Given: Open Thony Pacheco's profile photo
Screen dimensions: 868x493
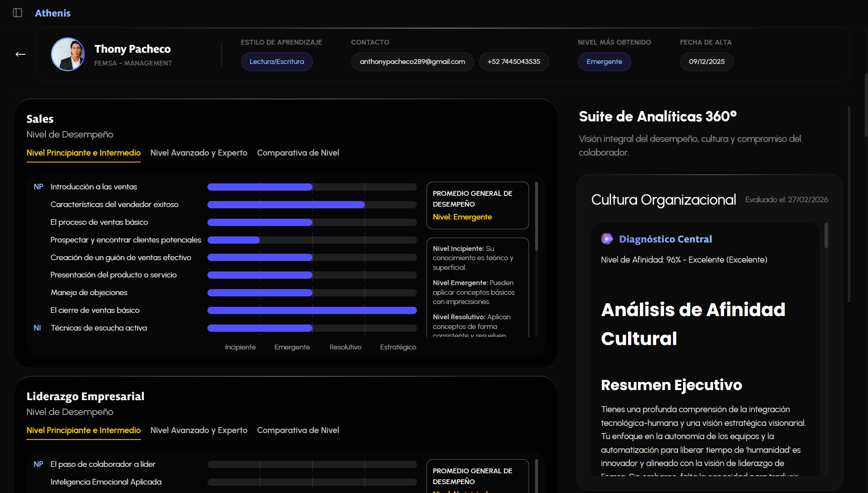Looking at the screenshot, I should tap(68, 54).
